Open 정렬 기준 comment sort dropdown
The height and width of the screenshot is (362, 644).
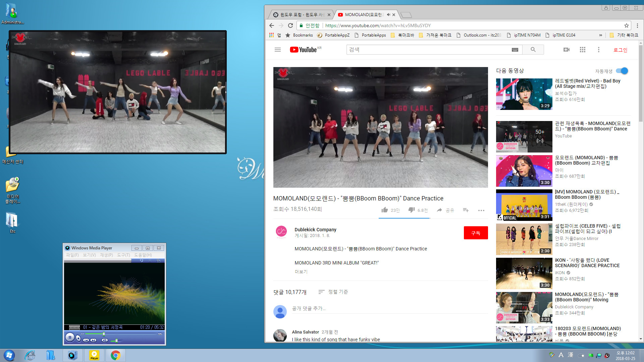(x=333, y=292)
